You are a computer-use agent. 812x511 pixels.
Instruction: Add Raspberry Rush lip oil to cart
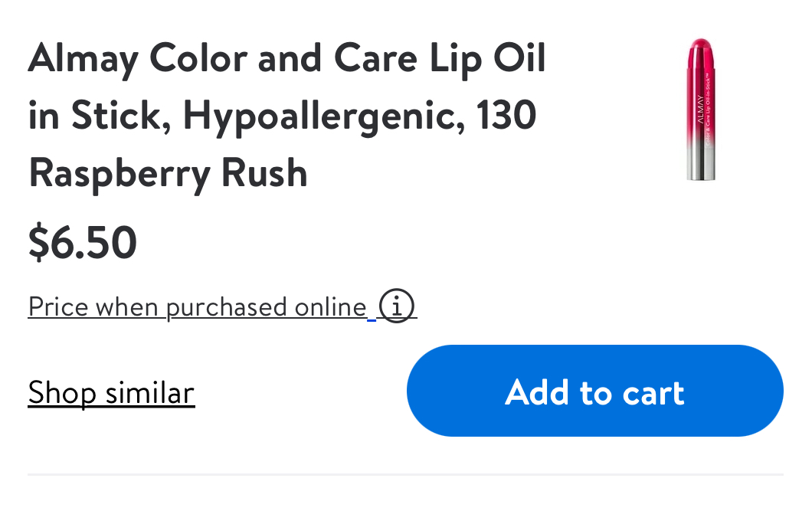pos(594,391)
